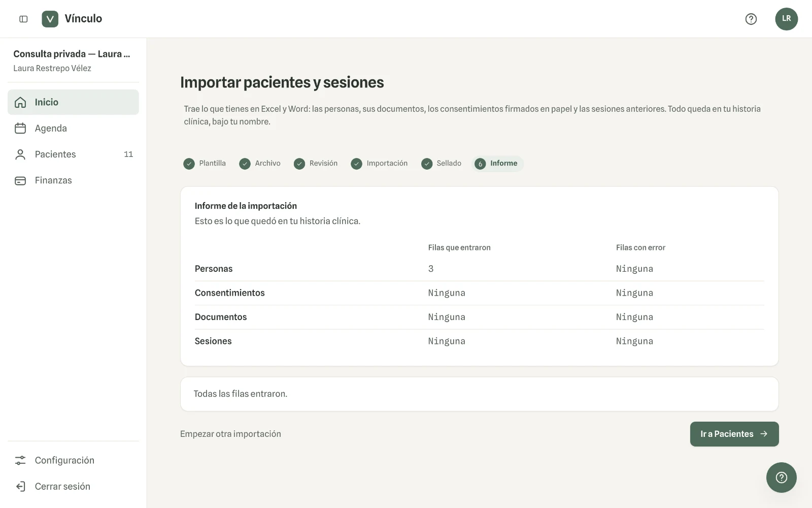Image resolution: width=812 pixels, height=508 pixels.
Task: Select the Informe step
Action: 497,163
